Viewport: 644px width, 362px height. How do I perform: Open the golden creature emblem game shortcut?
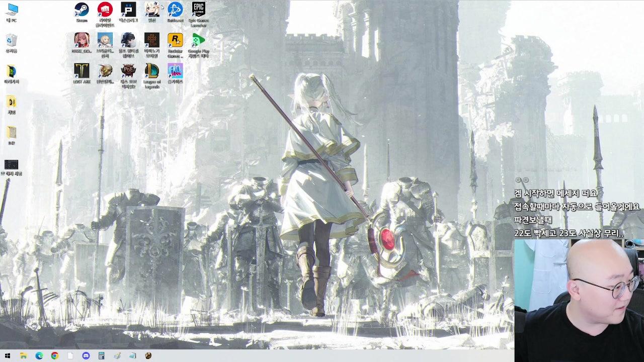105,73
